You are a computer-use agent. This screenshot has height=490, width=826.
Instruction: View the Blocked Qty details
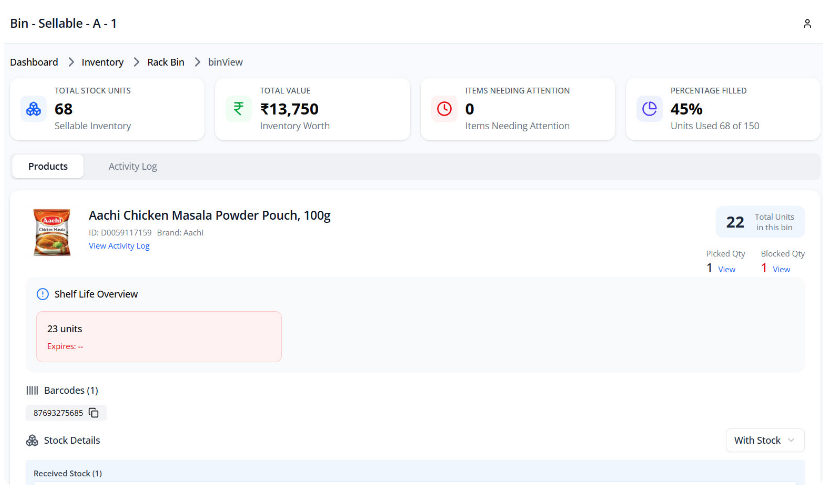[x=781, y=269]
